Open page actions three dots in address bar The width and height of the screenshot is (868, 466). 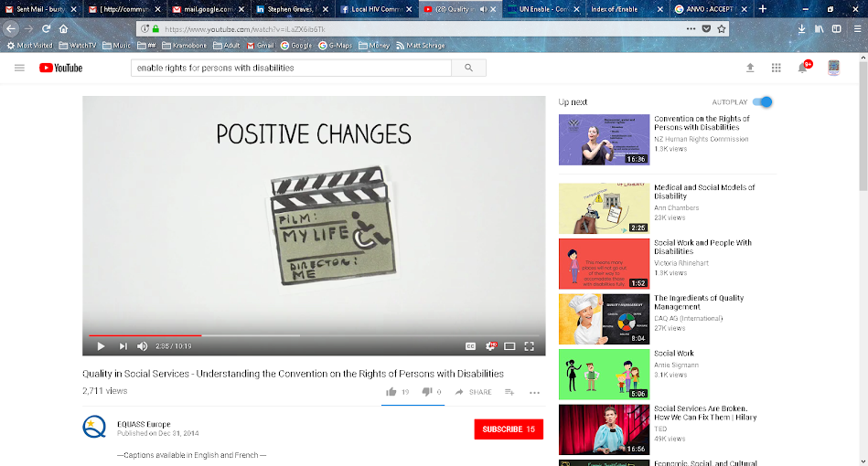pyautogui.click(x=691, y=28)
